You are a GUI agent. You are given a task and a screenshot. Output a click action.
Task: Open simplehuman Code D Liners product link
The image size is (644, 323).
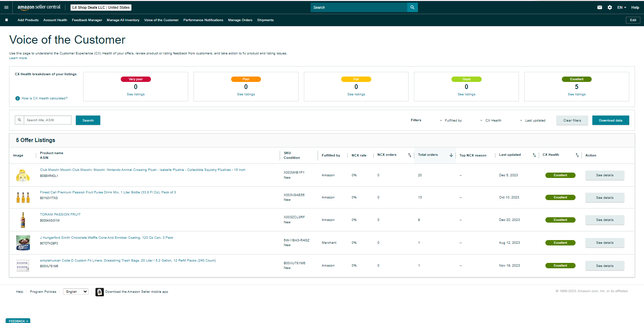click(x=128, y=261)
